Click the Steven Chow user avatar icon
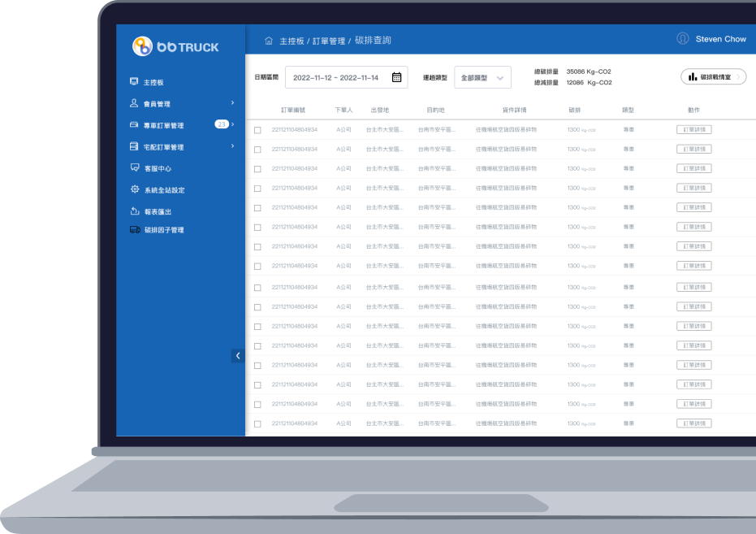This screenshot has width=756, height=534. coord(682,39)
